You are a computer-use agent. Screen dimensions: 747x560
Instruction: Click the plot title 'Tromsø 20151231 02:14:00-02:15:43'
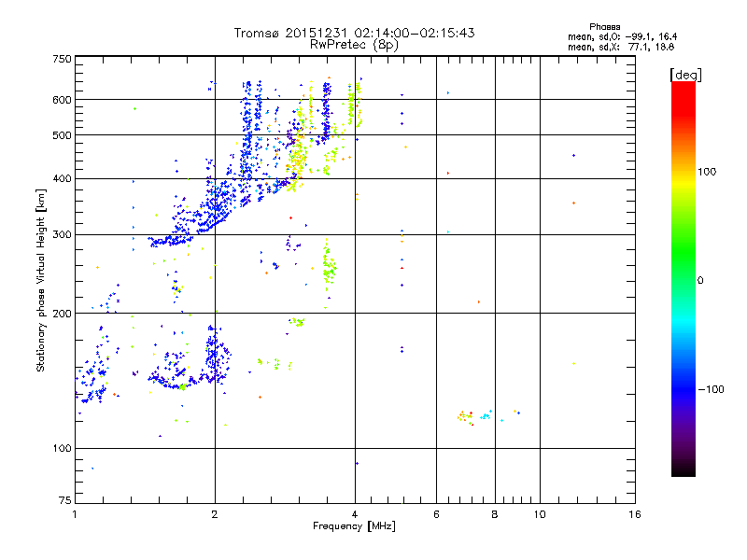[x=354, y=33]
